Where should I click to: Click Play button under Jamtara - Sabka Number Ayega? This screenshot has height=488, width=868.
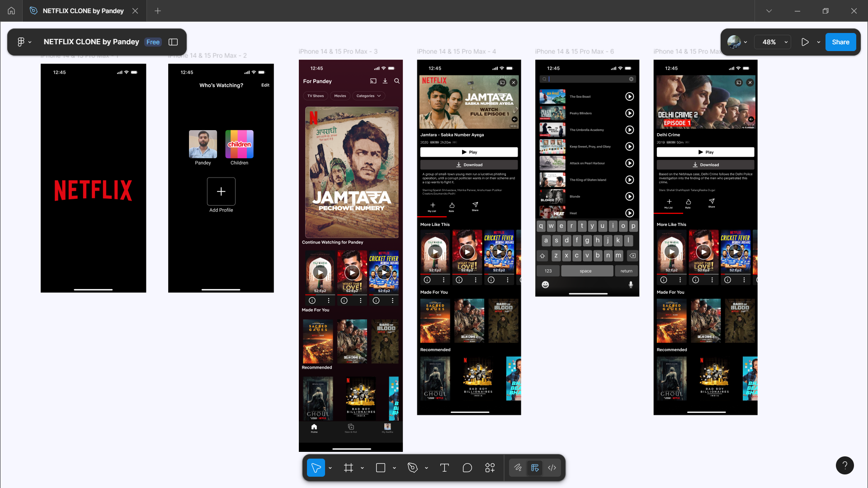click(x=469, y=152)
